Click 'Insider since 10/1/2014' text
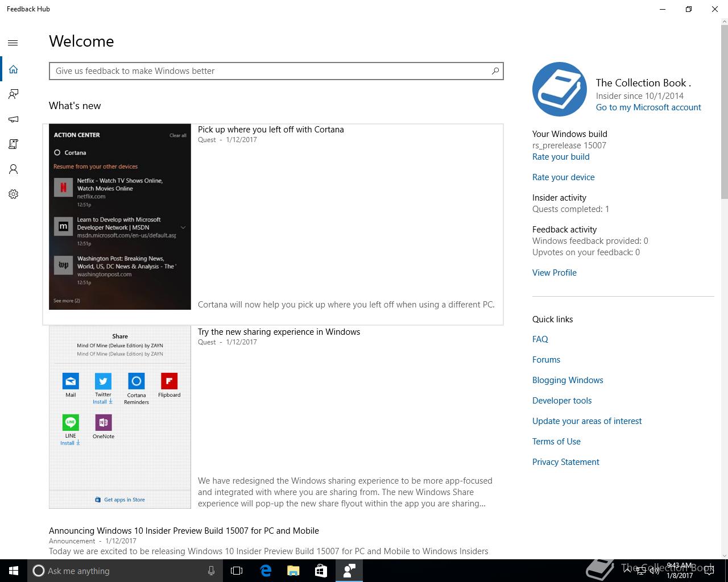 point(640,96)
